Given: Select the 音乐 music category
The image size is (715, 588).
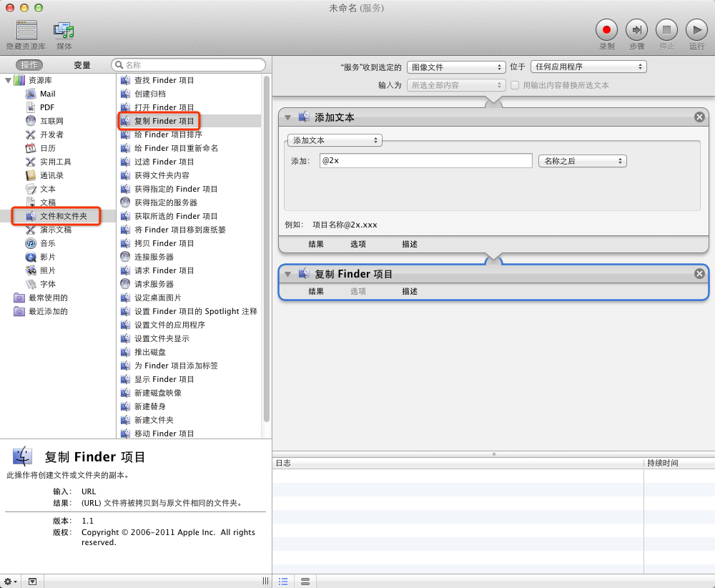Looking at the screenshot, I should (x=48, y=244).
